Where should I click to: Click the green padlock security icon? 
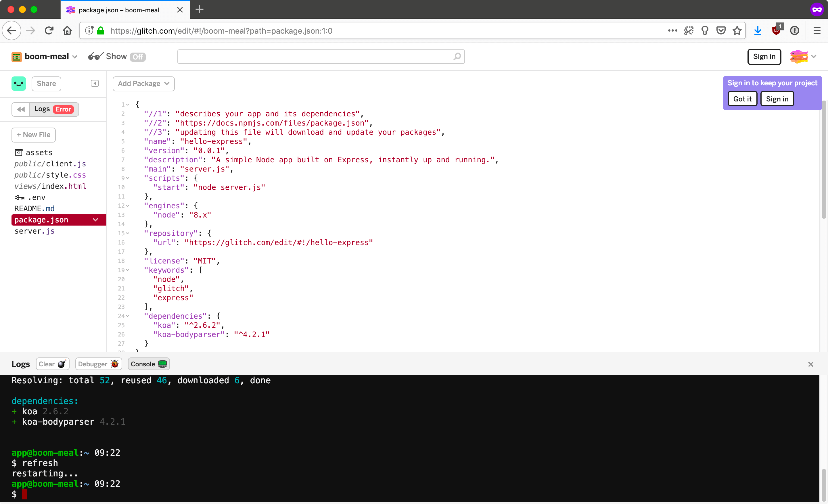coord(100,30)
